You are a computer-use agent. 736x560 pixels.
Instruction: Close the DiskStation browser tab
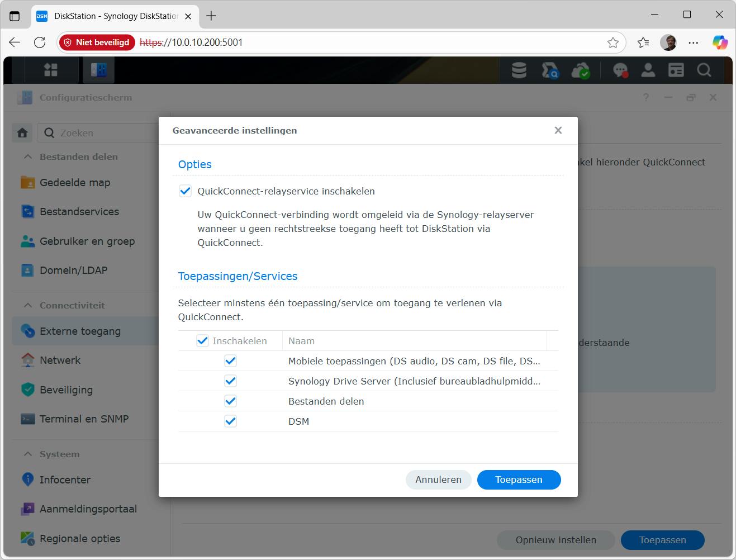tap(188, 16)
